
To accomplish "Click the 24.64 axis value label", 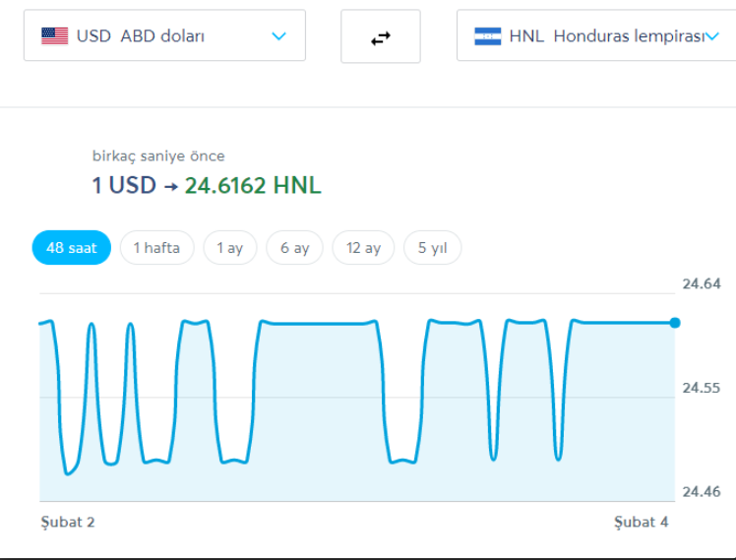I will [x=702, y=284].
